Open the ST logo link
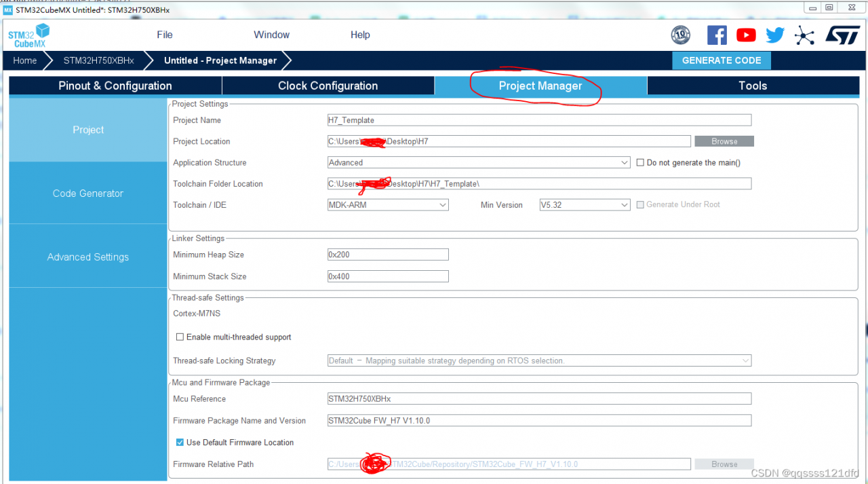The width and height of the screenshot is (868, 484). [843, 35]
